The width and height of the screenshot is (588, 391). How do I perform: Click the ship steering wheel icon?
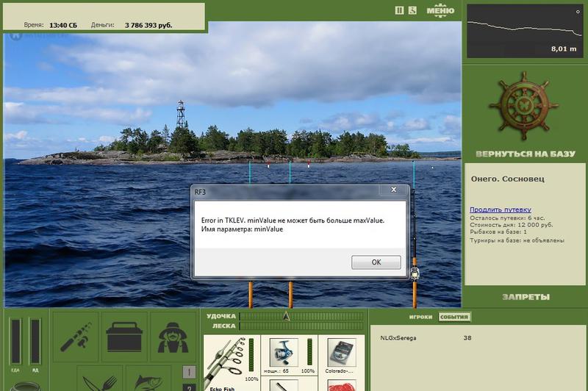[x=524, y=106]
